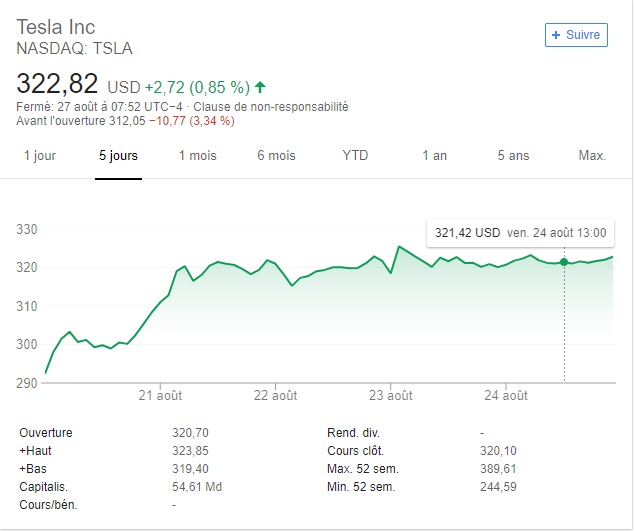Click the +Haut label
Image resolution: width=634 pixels, height=531 pixels.
35,451
